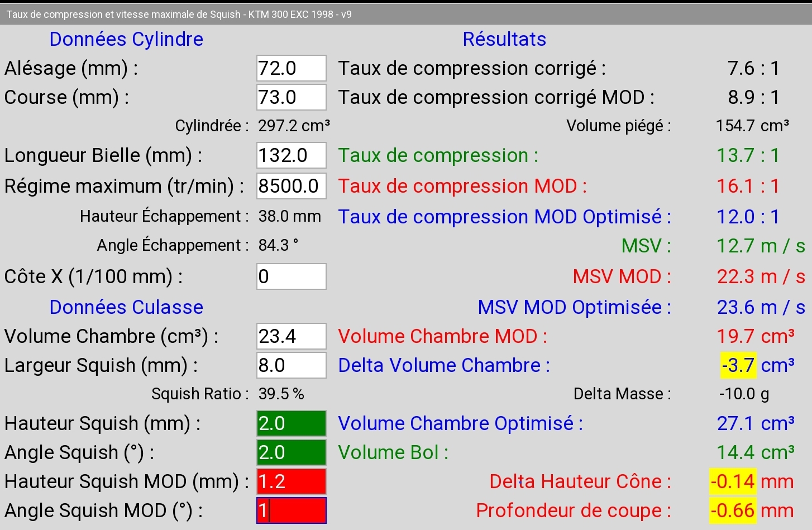Click the Données Cylindre section heading
Screen dimensions: 812x530
tap(126, 39)
